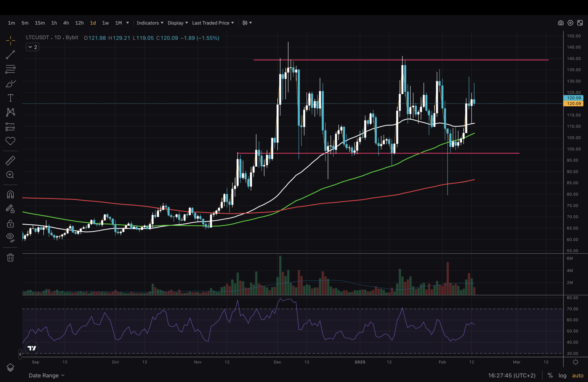Click the −1.89 (−1.55%) change value
The height and width of the screenshot is (382, 588).
pos(200,38)
